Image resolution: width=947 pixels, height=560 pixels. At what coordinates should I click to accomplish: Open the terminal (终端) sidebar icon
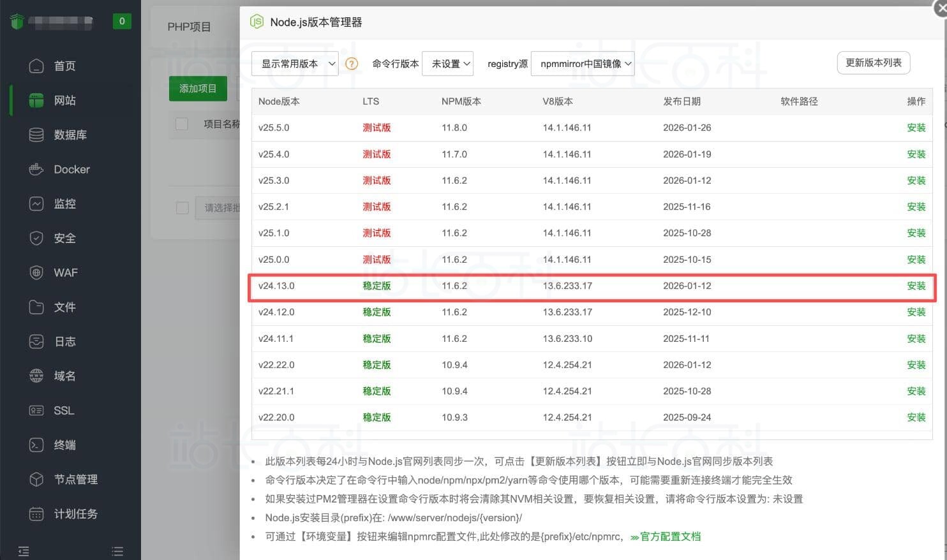pyautogui.click(x=36, y=445)
